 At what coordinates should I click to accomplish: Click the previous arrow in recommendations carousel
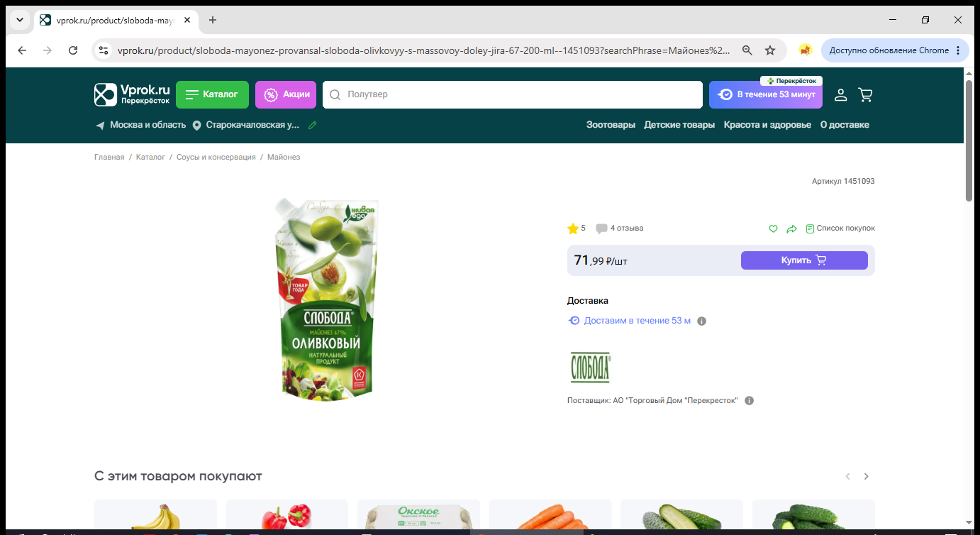tap(847, 476)
